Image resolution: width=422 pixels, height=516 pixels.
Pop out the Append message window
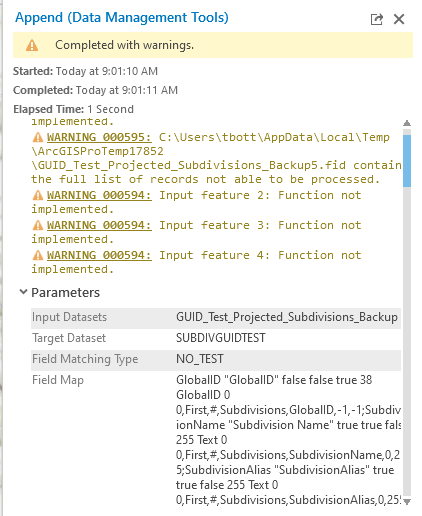coord(376,19)
